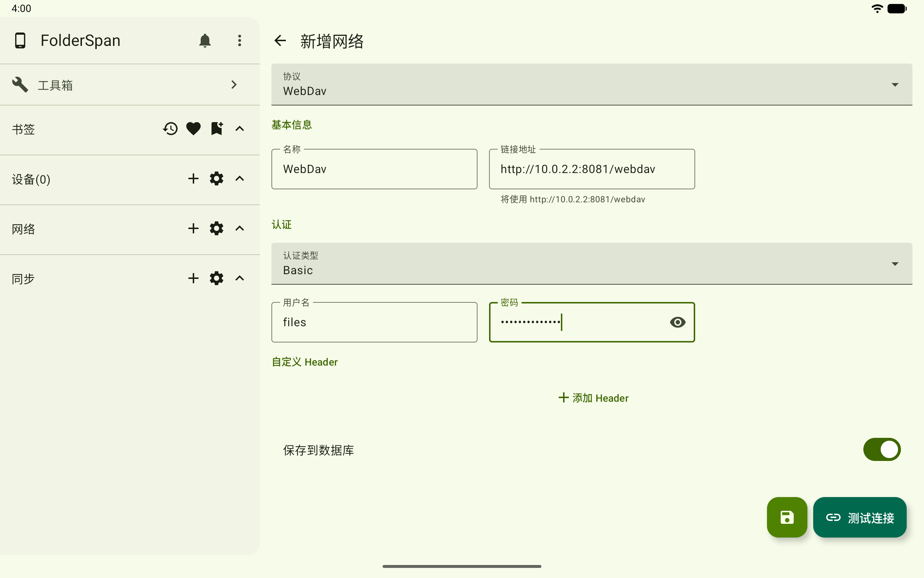Add a new device with plus icon

pos(193,178)
